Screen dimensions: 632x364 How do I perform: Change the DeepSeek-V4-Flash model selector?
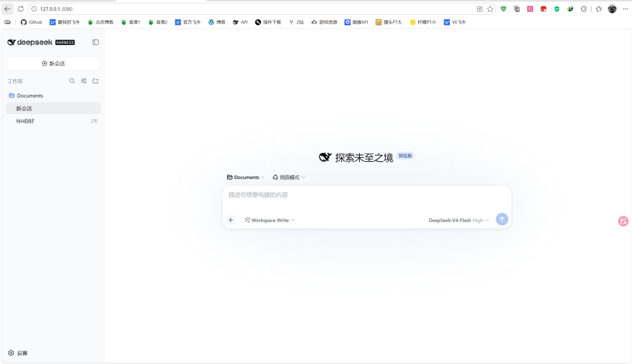459,220
